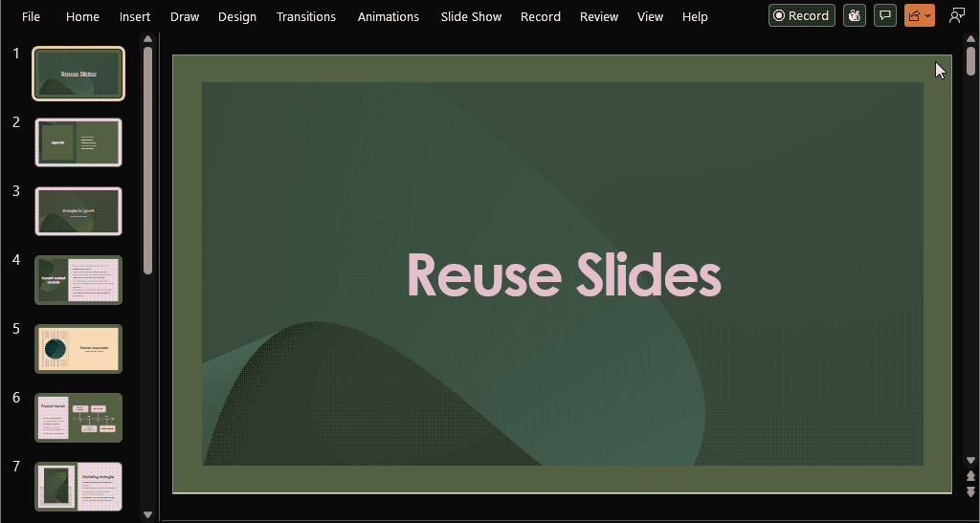Viewport: 980px width, 523px height.
Task: Click the main slide area scrollbar thumb
Action: click(970, 62)
